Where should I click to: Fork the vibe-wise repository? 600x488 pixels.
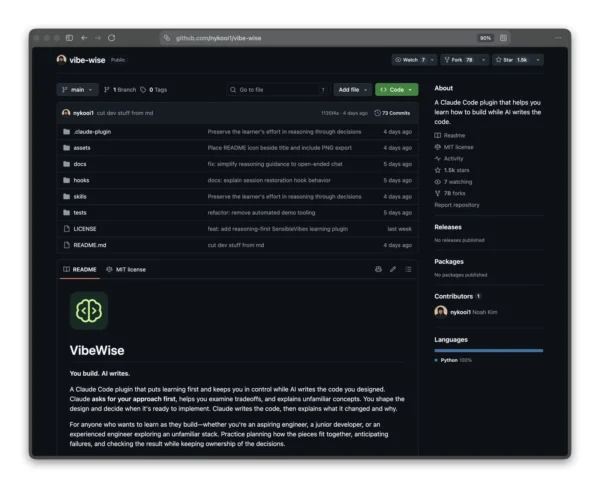click(x=459, y=60)
